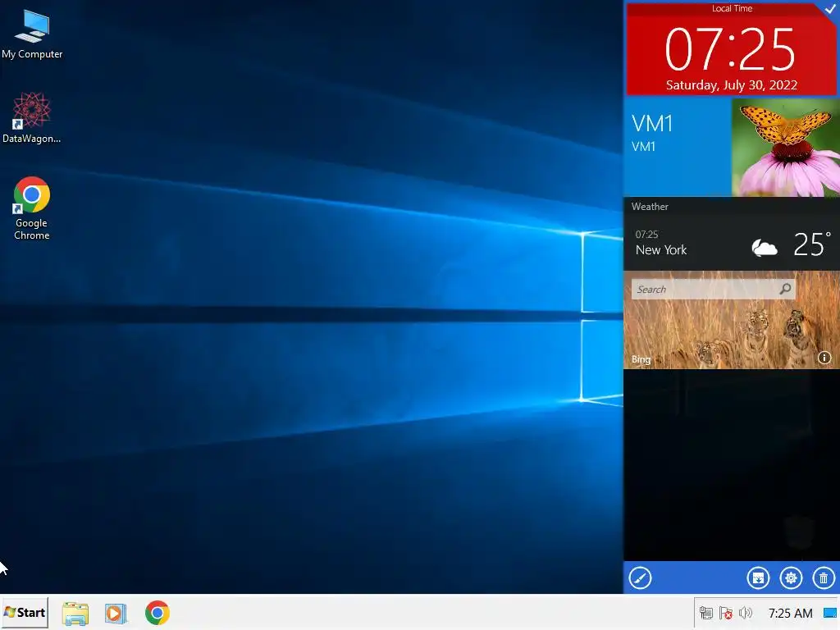This screenshot has width=840, height=630.
Task: Open the My Computer desktop icon
Action: [32, 34]
